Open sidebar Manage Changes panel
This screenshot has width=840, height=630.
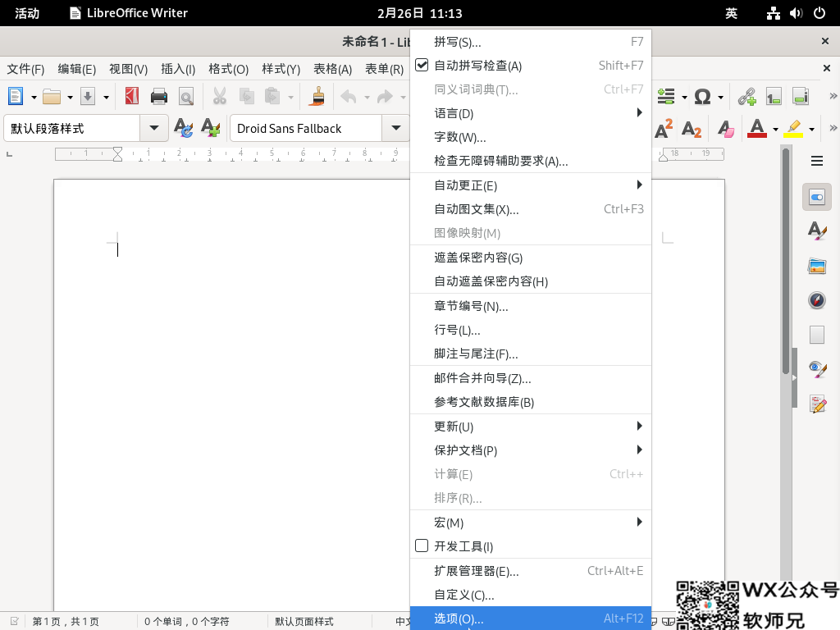[x=818, y=404]
